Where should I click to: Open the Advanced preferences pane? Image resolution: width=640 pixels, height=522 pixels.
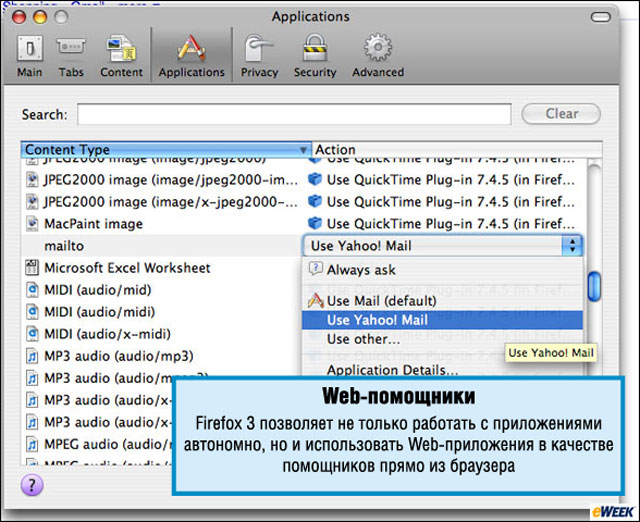[378, 56]
